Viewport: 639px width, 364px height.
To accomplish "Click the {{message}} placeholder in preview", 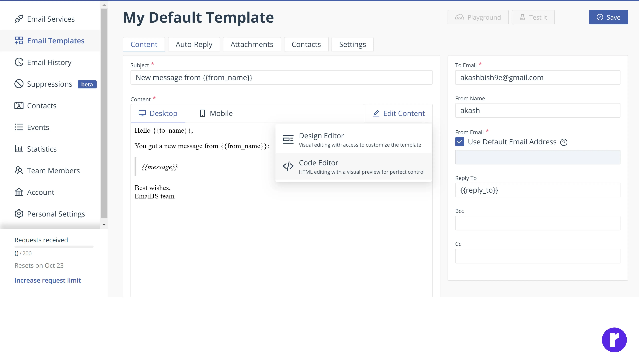I will [x=160, y=167].
